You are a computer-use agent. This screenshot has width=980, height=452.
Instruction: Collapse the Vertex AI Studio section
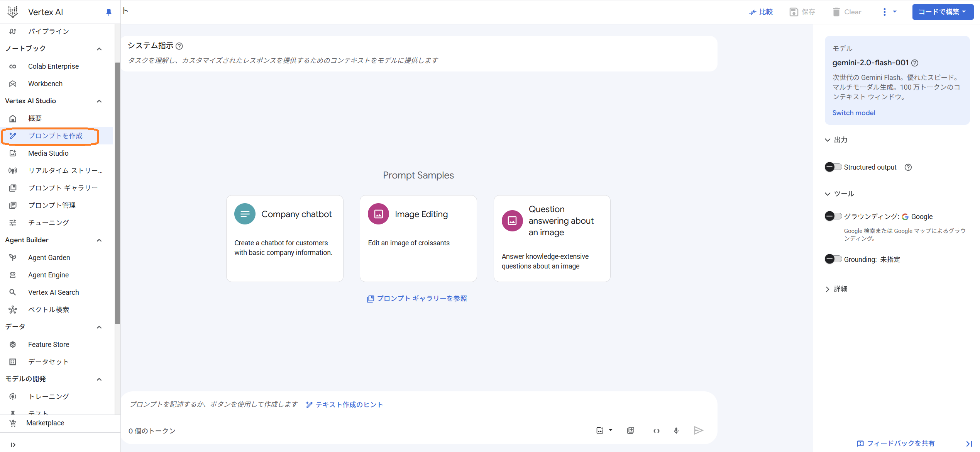point(99,101)
